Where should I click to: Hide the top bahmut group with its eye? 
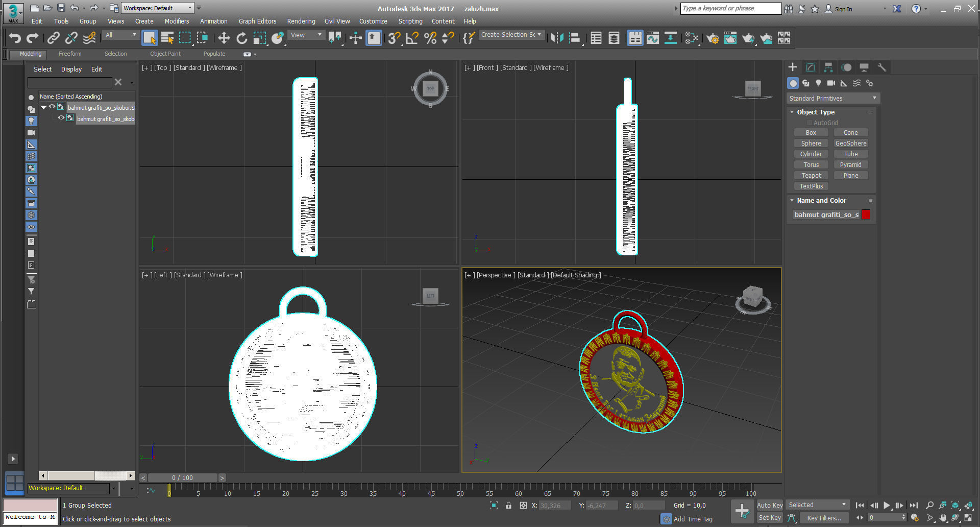click(x=52, y=107)
